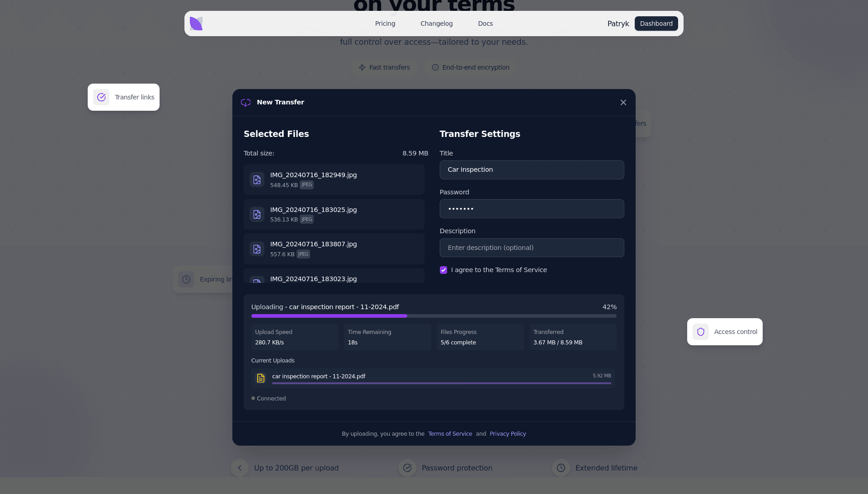
Task: Click the left chevron by 200GB per upload
Action: (x=240, y=468)
